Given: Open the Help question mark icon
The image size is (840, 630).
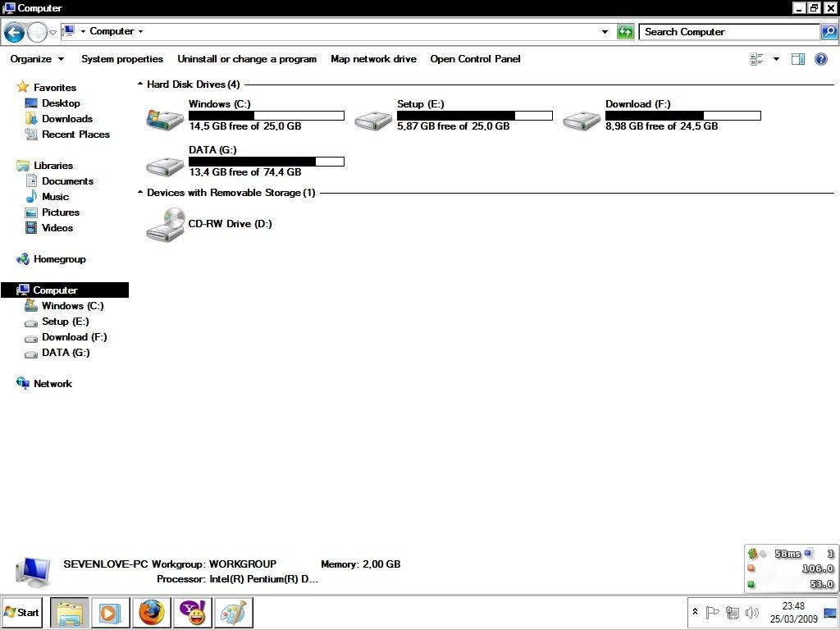Looking at the screenshot, I should pyautogui.click(x=820, y=59).
